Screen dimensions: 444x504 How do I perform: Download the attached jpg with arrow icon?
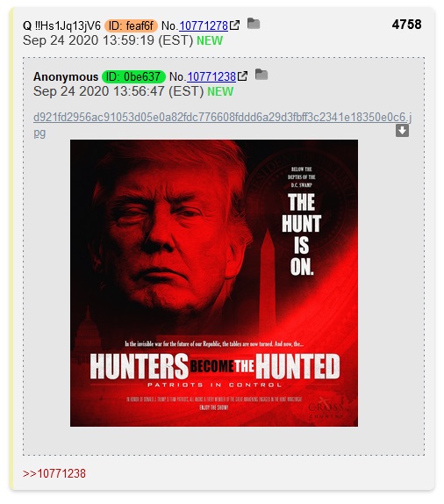pyautogui.click(x=402, y=131)
